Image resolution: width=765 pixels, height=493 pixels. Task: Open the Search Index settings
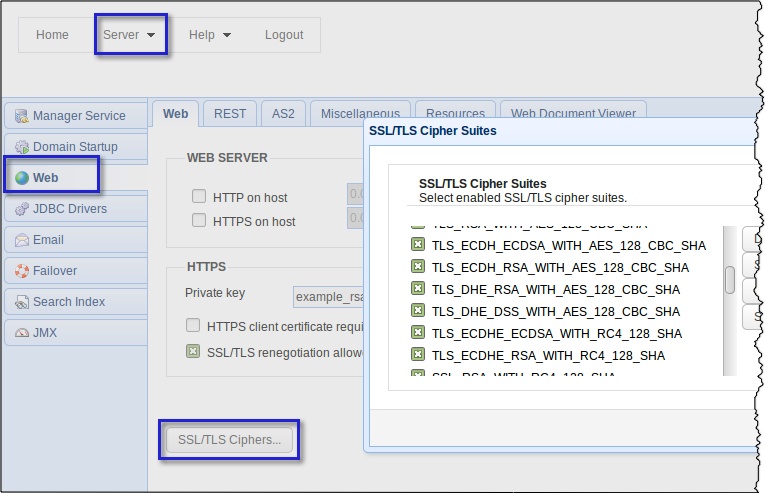(76, 302)
